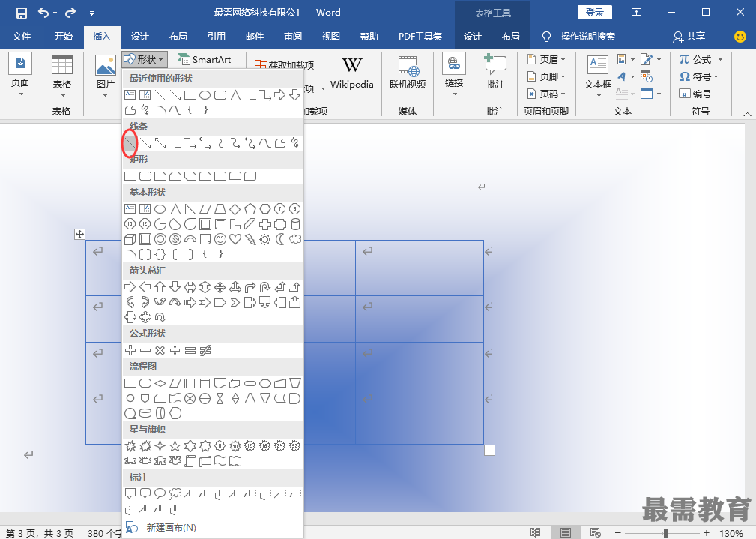Viewport: 756px width, 539px height.
Task: Switch to the 开始 Home tab
Action: pos(63,37)
